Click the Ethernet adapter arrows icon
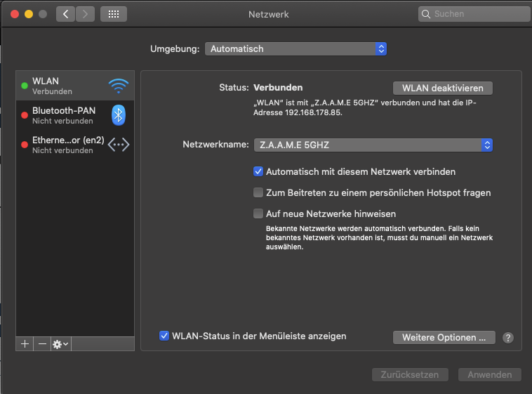This screenshot has height=394, width=532. point(119,145)
